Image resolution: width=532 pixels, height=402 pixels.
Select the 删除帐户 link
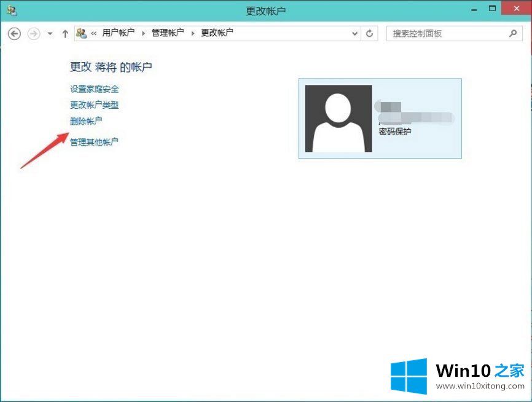tap(86, 121)
